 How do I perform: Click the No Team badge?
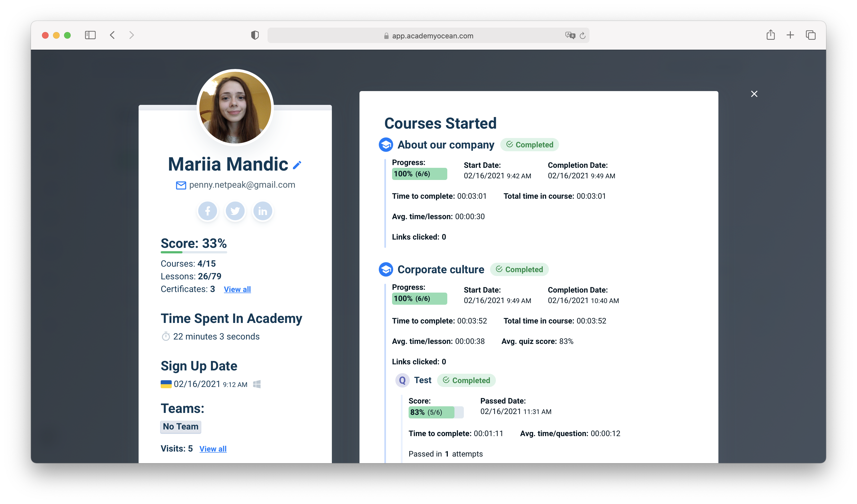[x=181, y=426]
